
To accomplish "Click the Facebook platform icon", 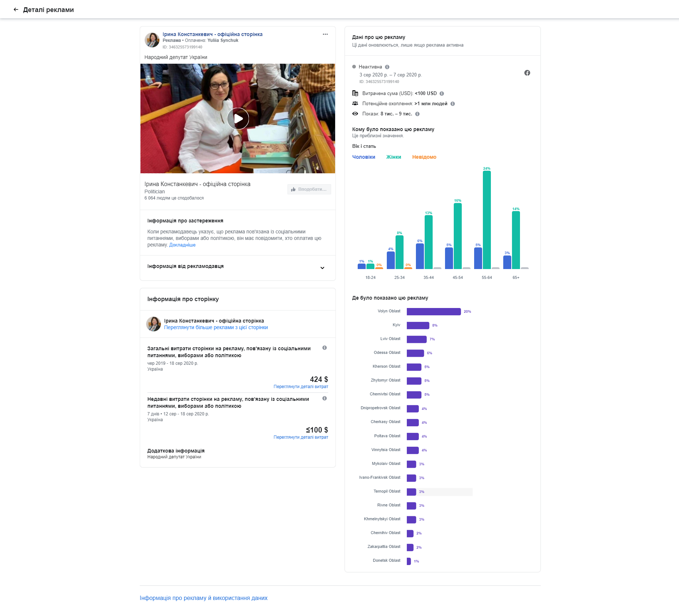I will click(527, 73).
